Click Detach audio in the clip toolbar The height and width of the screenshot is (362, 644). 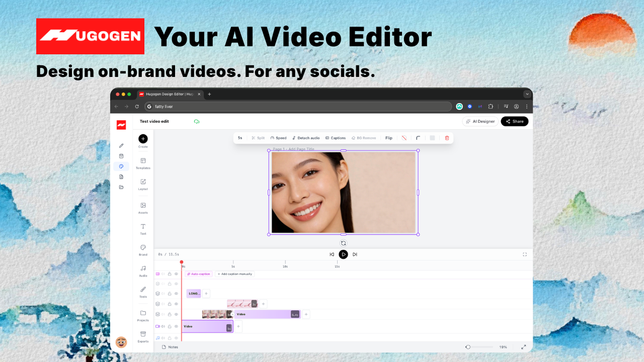pyautogui.click(x=306, y=138)
